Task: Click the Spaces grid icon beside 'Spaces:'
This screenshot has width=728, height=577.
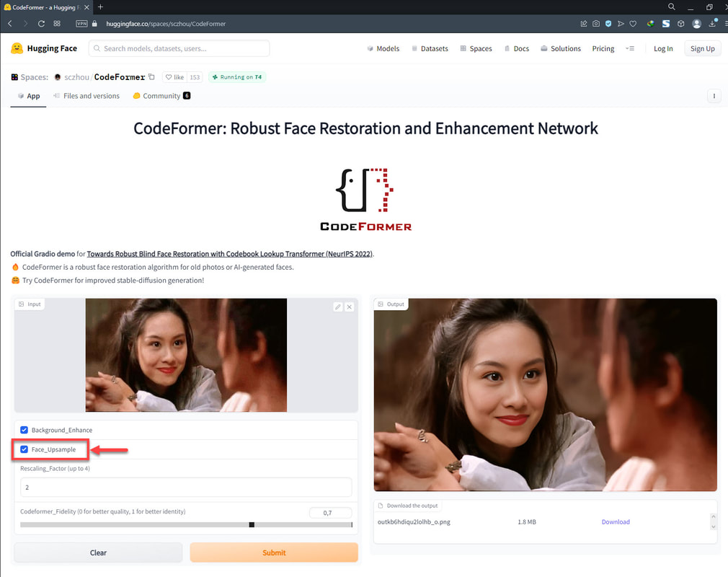Action: [14, 77]
